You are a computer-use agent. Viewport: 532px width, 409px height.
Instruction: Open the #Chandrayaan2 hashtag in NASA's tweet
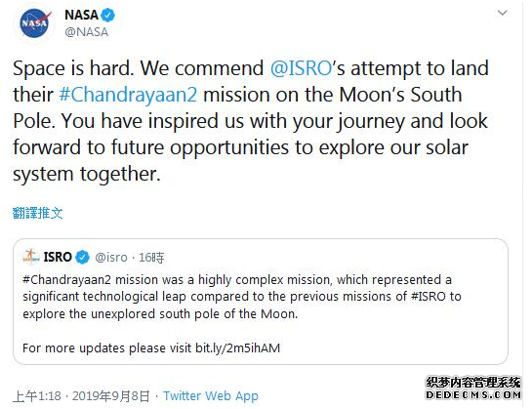pyautogui.click(x=128, y=95)
